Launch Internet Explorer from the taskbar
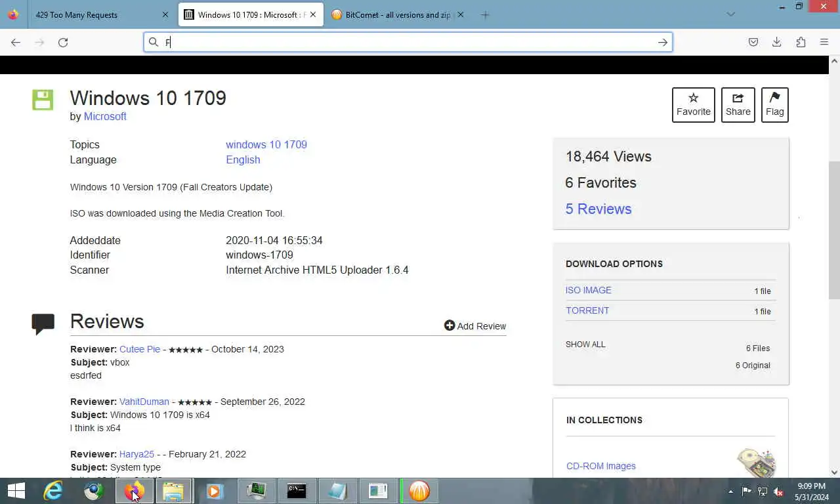 tap(52, 491)
